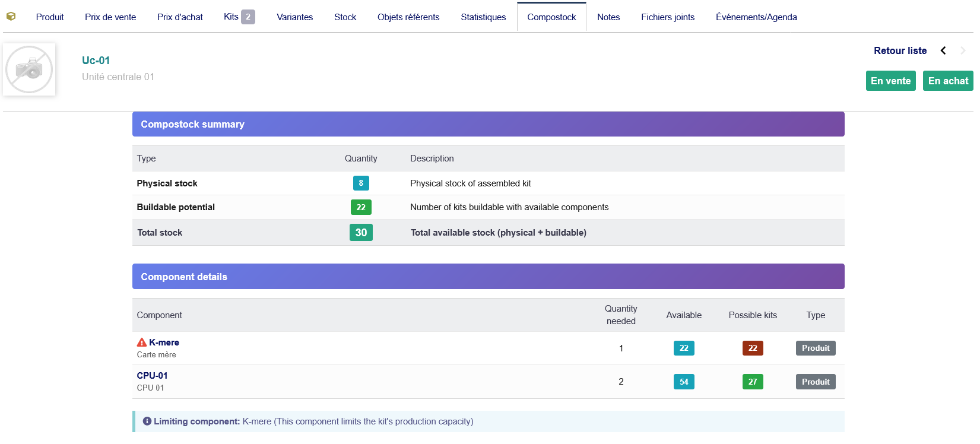Click the product cube icon
980x444 pixels.
[11, 17]
